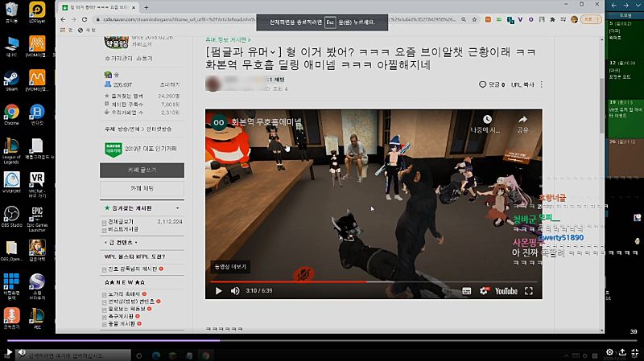Open the '유머,정보 게시판' breadcrumb link

click(228, 39)
